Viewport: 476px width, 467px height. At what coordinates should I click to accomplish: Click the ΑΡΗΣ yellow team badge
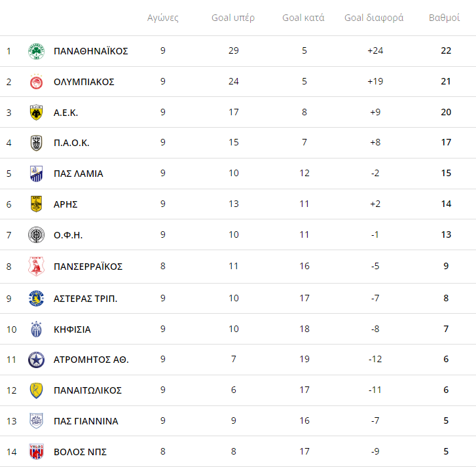pyautogui.click(x=37, y=204)
